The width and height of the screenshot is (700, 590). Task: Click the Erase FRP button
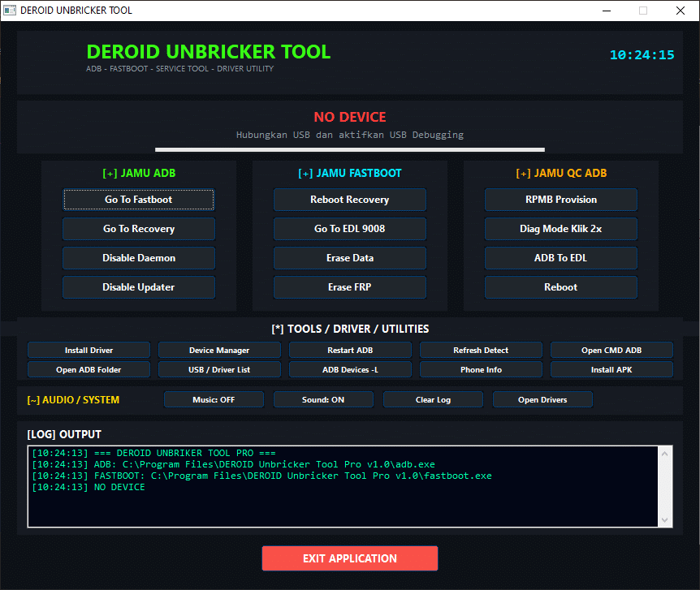[x=349, y=287]
